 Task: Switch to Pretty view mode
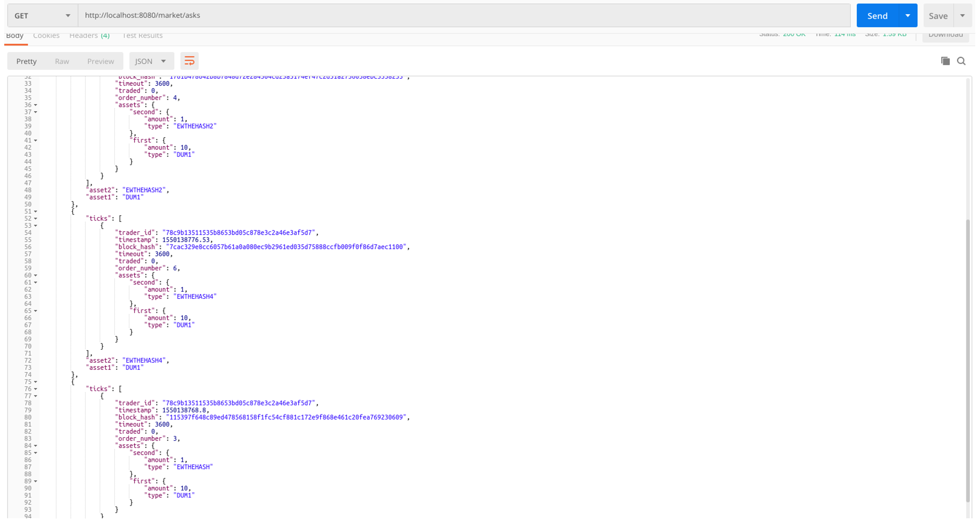point(26,61)
